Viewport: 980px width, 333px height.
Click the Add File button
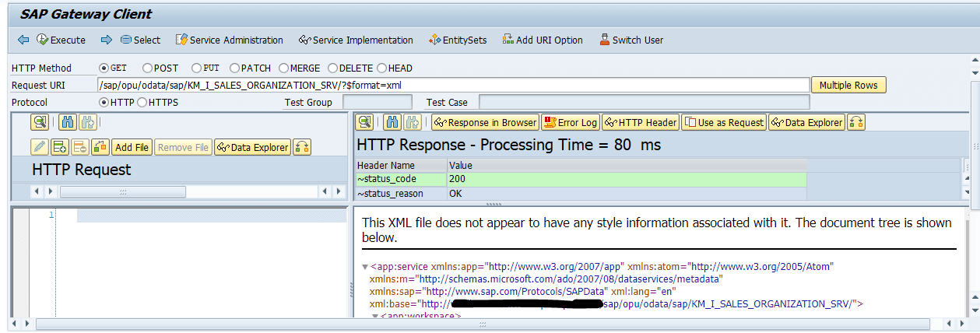[x=132, y=147]
